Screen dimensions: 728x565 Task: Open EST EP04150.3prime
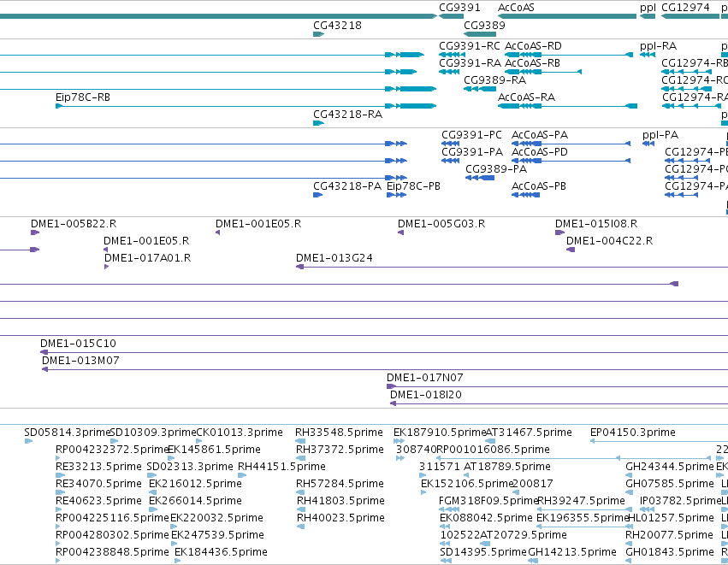click(632, 433)
